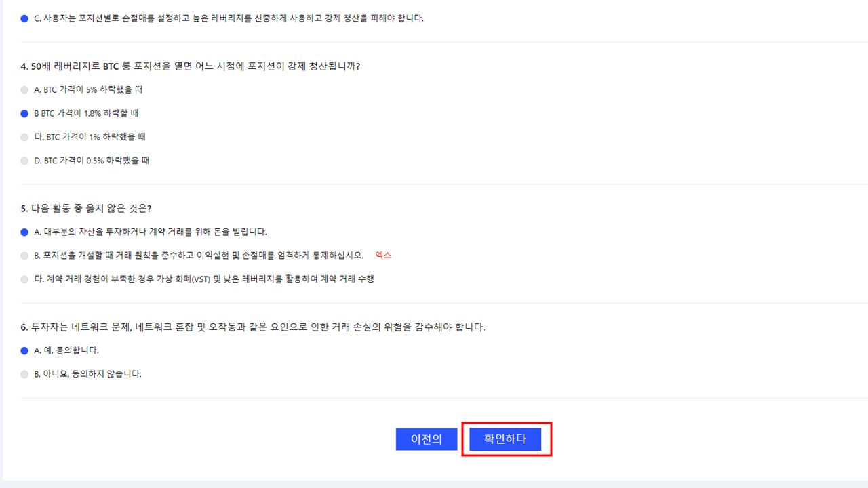Select option C about 포지션별 손절매 설정
Image resolution: width=868 pixels, height=488 pixels.
[x=24, y=18]
